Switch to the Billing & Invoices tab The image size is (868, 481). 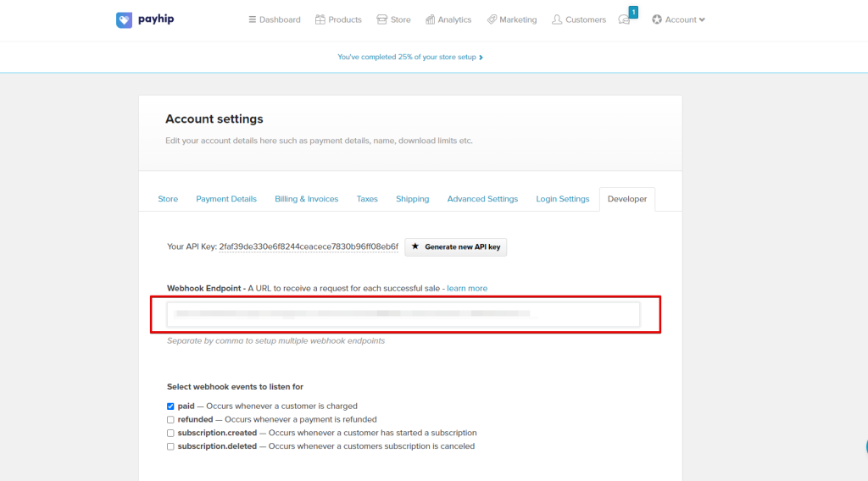pyautogui.click(x=306, y=199)
